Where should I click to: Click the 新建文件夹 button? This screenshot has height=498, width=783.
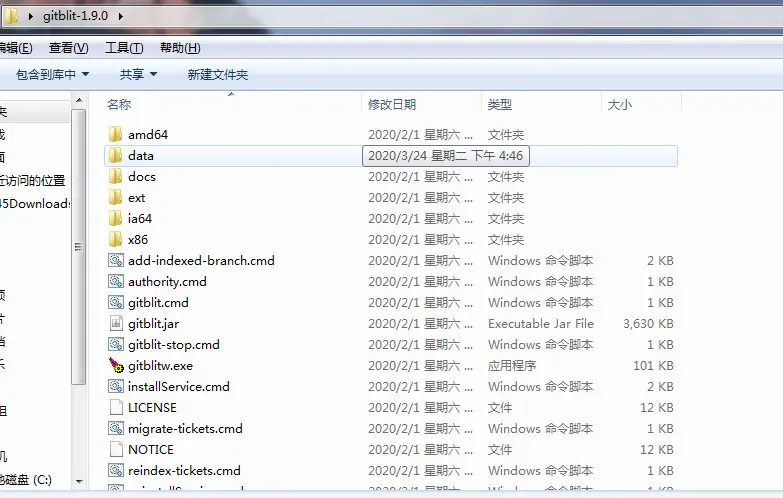point(218,74)
